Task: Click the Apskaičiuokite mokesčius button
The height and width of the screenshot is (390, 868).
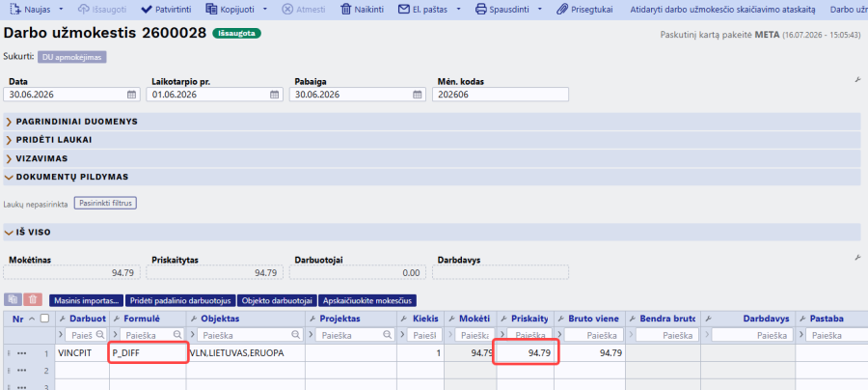Action: [x=368, y=301]
